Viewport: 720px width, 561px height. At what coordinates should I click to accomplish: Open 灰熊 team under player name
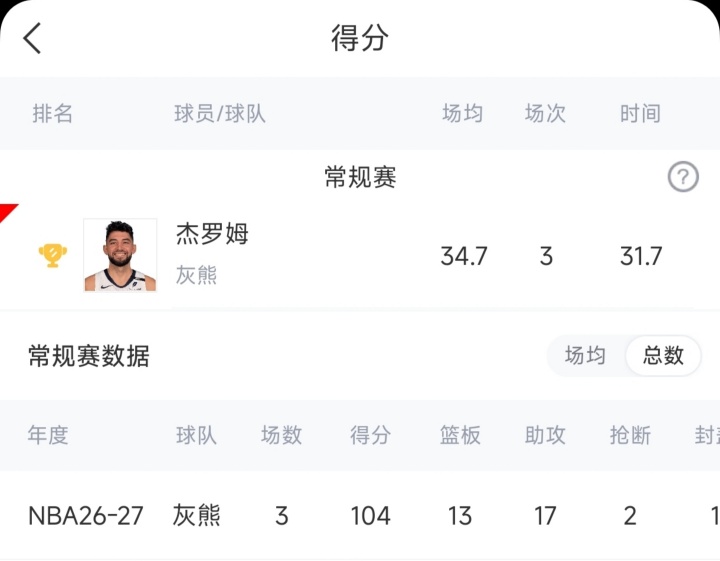197,275
